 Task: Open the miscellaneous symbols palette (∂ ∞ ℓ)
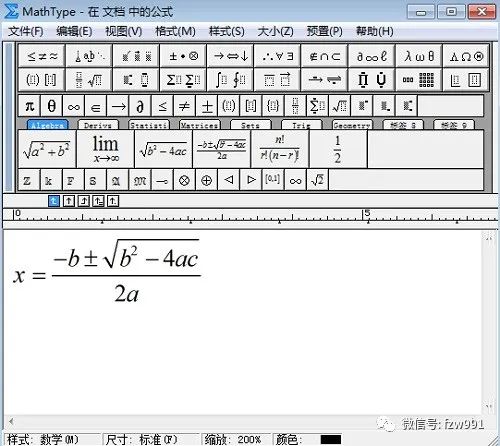(372, 56)
